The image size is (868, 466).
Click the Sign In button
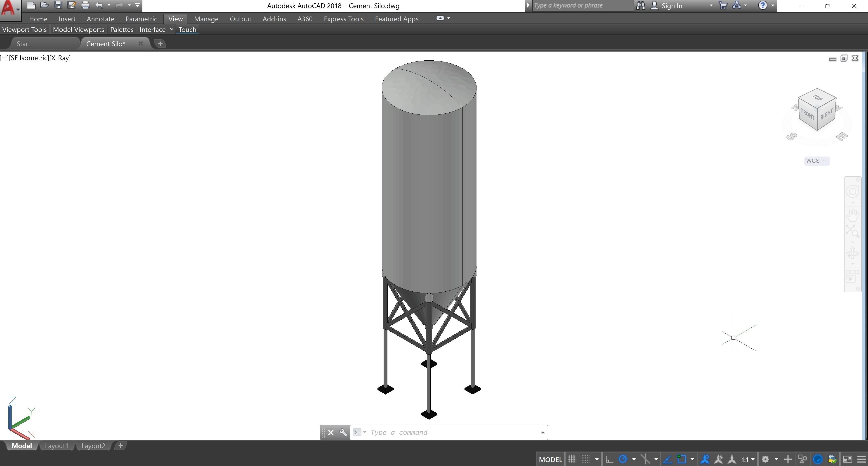pos(671,6)
